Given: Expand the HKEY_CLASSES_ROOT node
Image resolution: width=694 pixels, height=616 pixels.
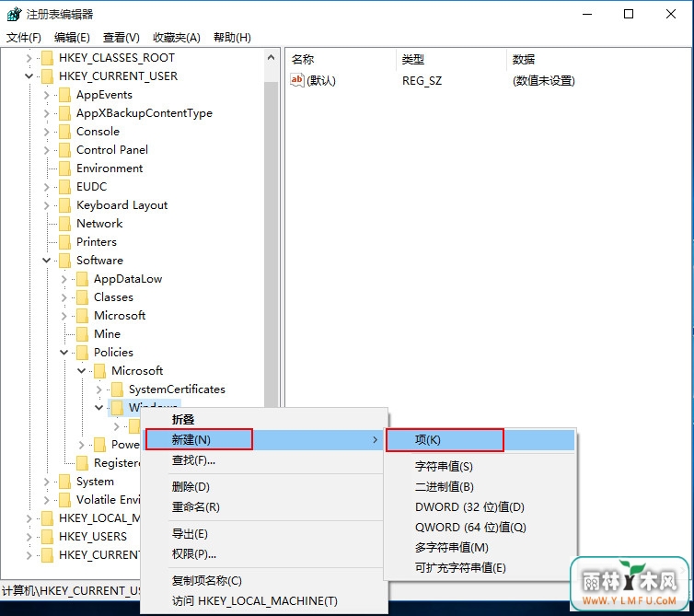Looking at the screenshot, I should 29,58.
